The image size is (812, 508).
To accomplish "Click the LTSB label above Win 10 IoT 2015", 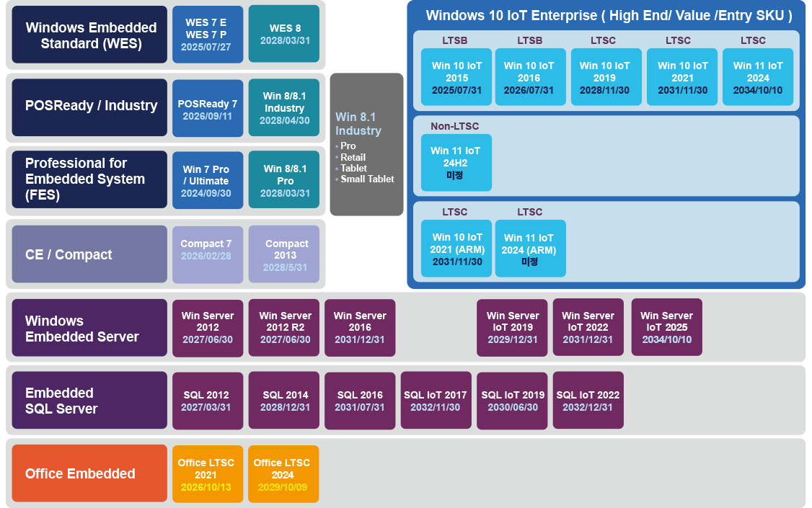I will point(455,40).
